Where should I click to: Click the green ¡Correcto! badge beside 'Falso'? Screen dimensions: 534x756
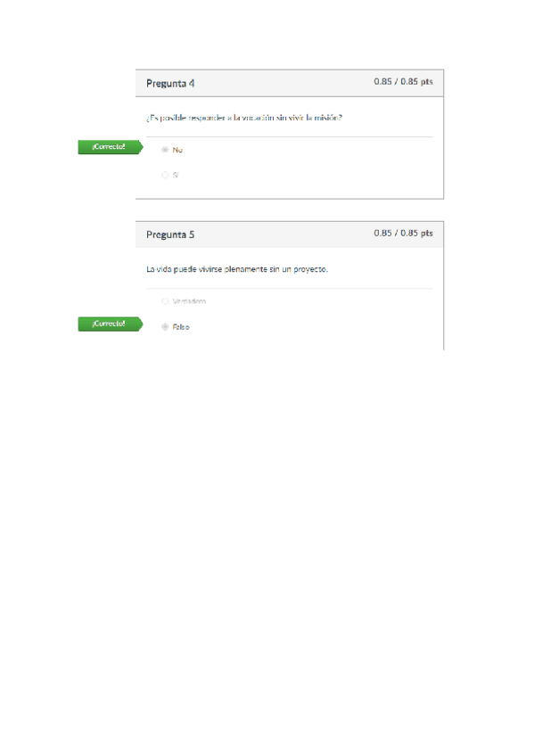point(111,324)
